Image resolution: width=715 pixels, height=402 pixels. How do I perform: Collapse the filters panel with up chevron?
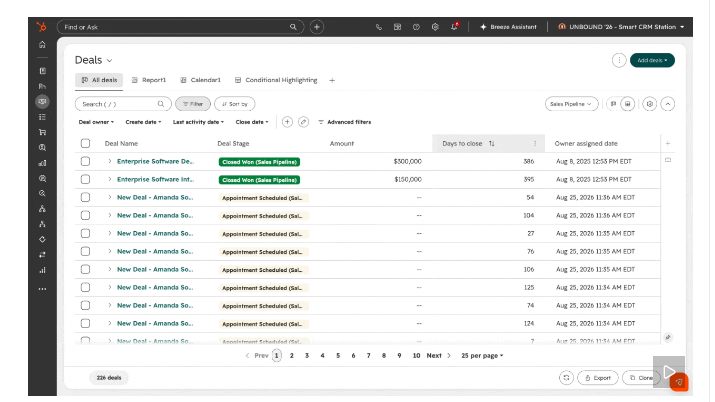point(668,104)
